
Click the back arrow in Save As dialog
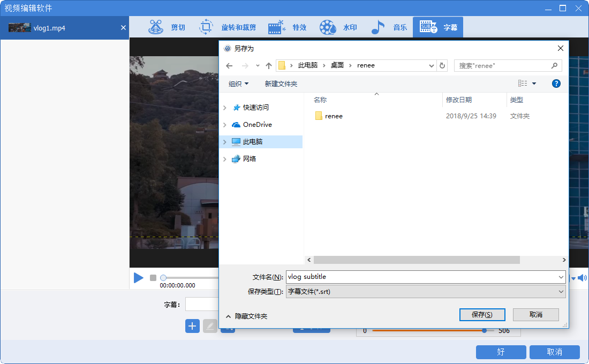(x=229, y=66)
